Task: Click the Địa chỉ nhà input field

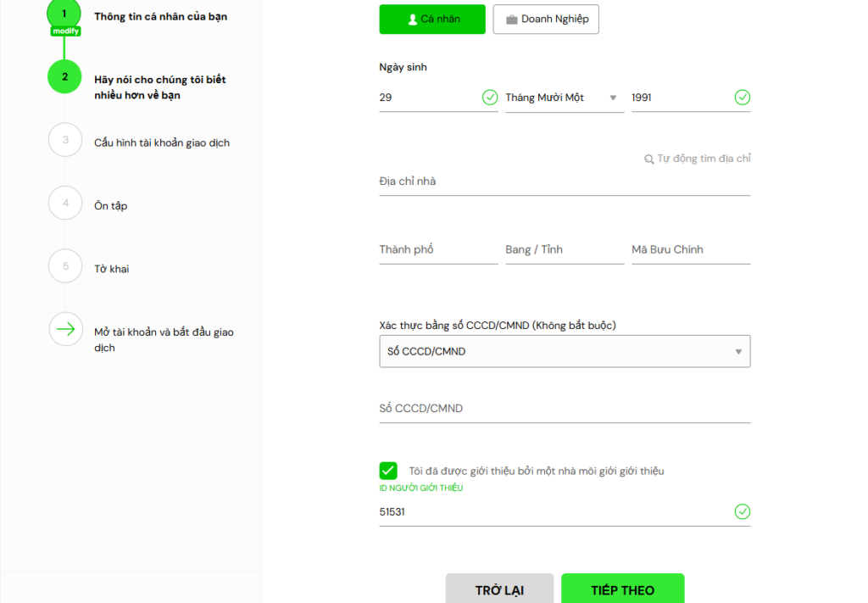Action: (x=564, y=181)
